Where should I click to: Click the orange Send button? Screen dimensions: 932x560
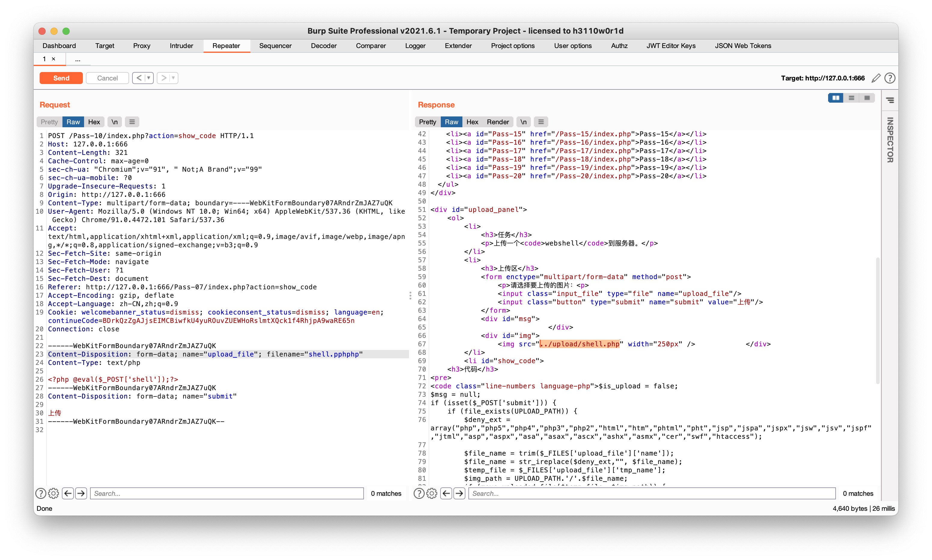coord(61,78)
